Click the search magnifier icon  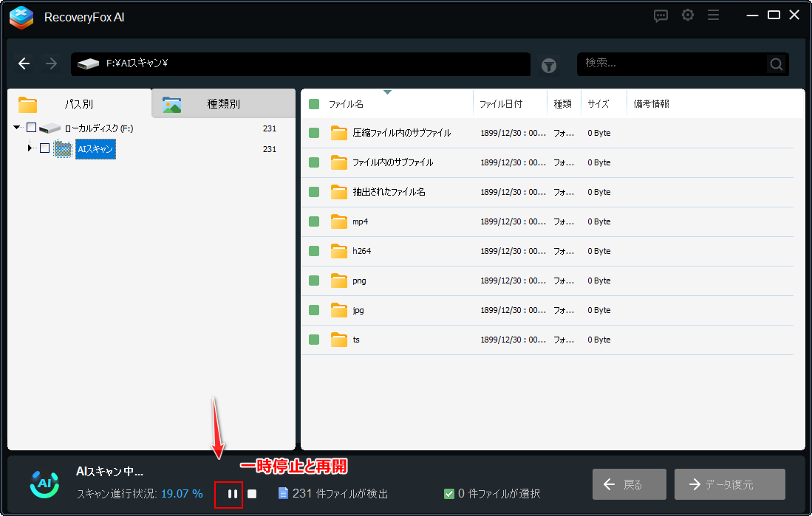pyautogui.click(x=777, y=64)
